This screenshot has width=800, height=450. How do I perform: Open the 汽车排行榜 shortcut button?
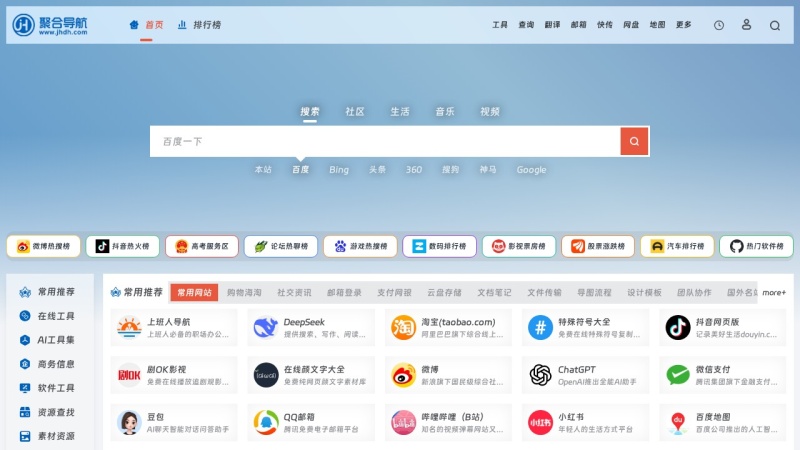click(677, 246)
